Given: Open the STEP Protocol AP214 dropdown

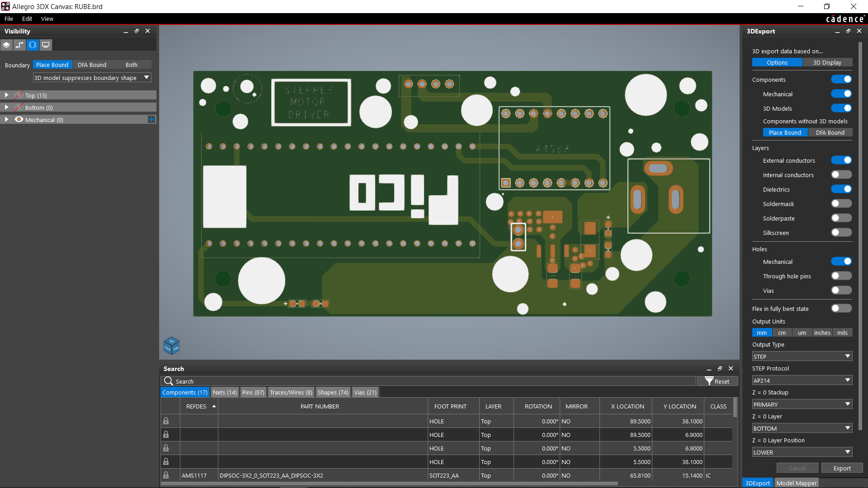Looking at the screenshot, I should (x=802, y=380).
